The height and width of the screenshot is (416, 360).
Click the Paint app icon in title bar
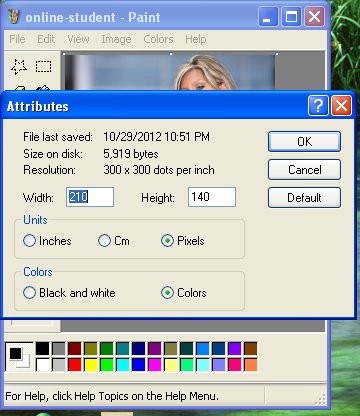[13, 17]
